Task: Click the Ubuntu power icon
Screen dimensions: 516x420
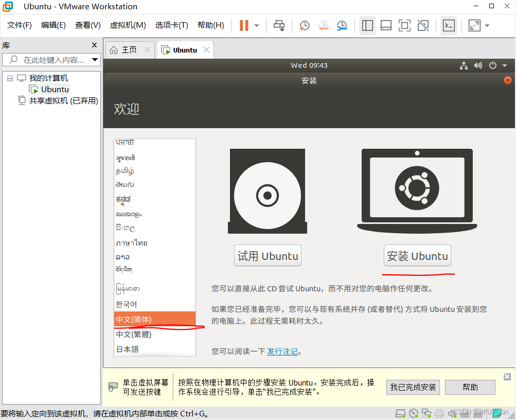Action: pos(492,65)
